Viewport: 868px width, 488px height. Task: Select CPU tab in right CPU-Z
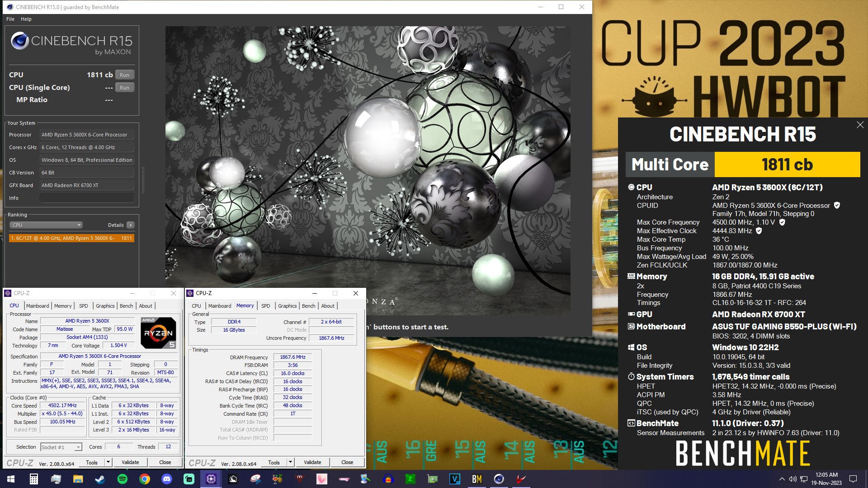(x=196, y=306)
